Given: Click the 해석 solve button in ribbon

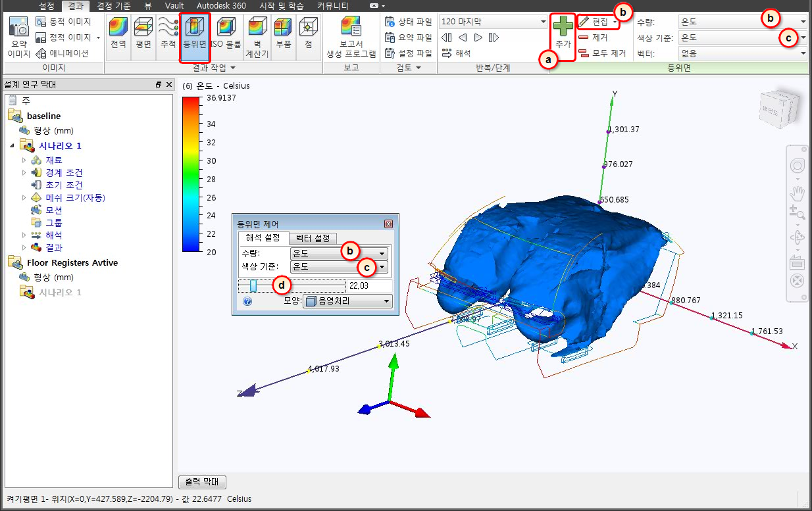Looking at the screenshot, I should 456,53.
